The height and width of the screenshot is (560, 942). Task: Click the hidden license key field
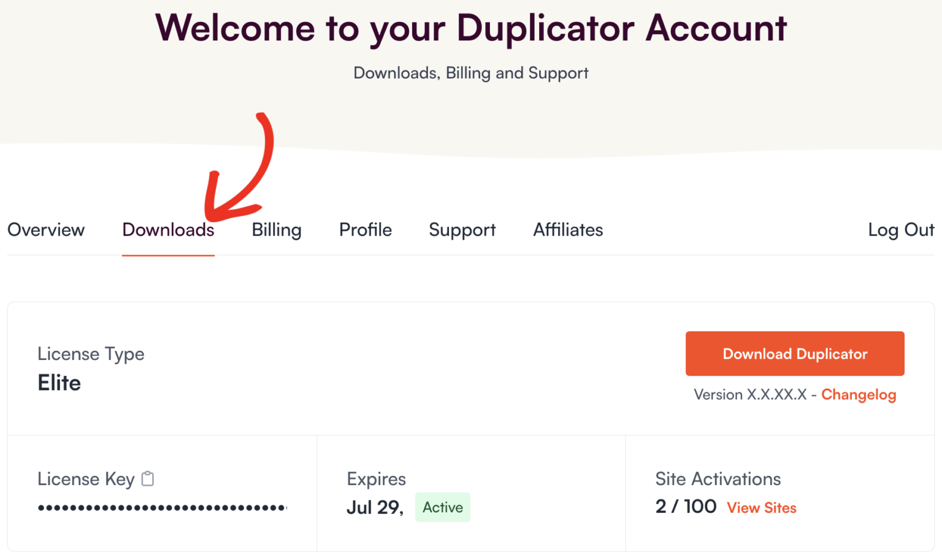[x=162, y=507]
